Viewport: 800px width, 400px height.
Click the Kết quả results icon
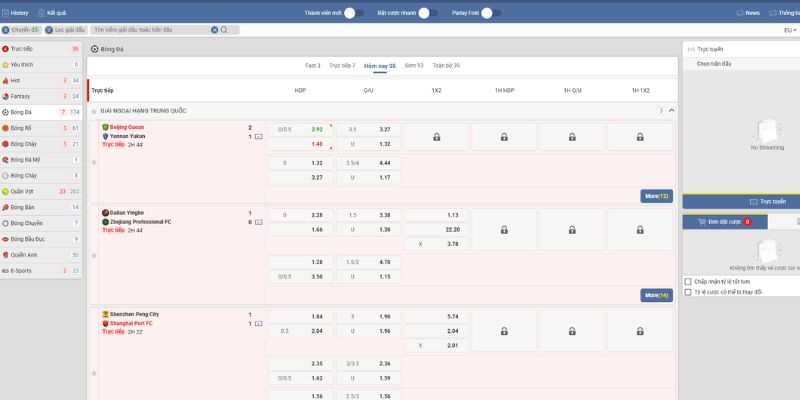(41, 13)
